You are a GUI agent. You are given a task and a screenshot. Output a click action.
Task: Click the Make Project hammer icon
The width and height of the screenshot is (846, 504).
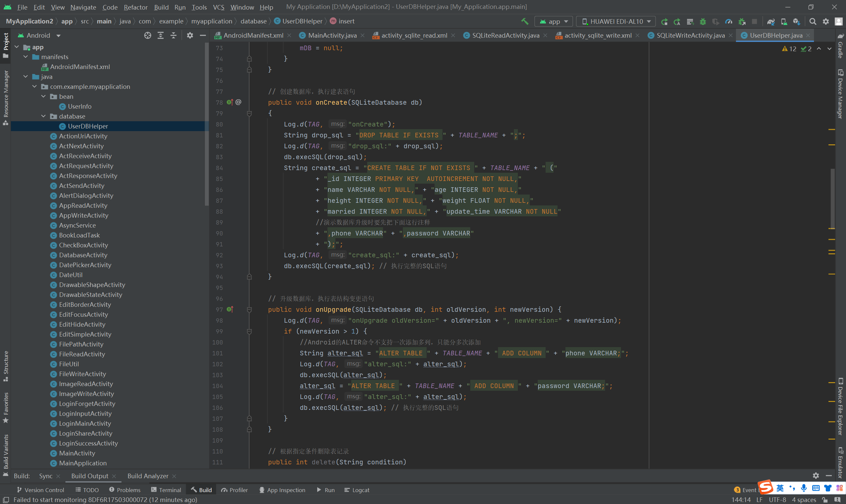[524, 21]
